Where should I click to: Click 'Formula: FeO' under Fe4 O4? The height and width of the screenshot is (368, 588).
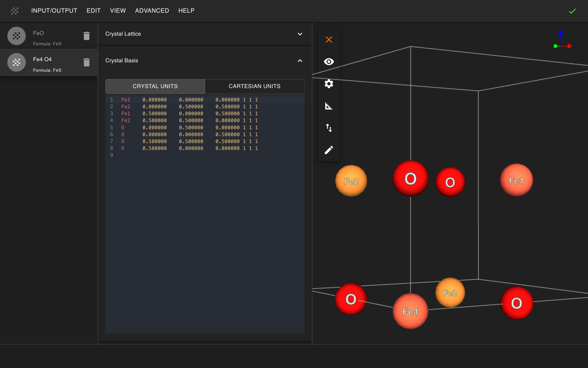click(x=47, y=70)
